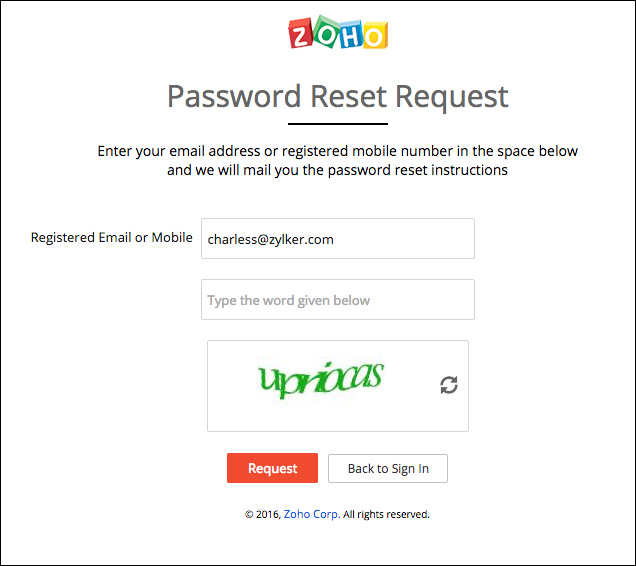Click the green O block in the Zoho logo

[324, 32]
